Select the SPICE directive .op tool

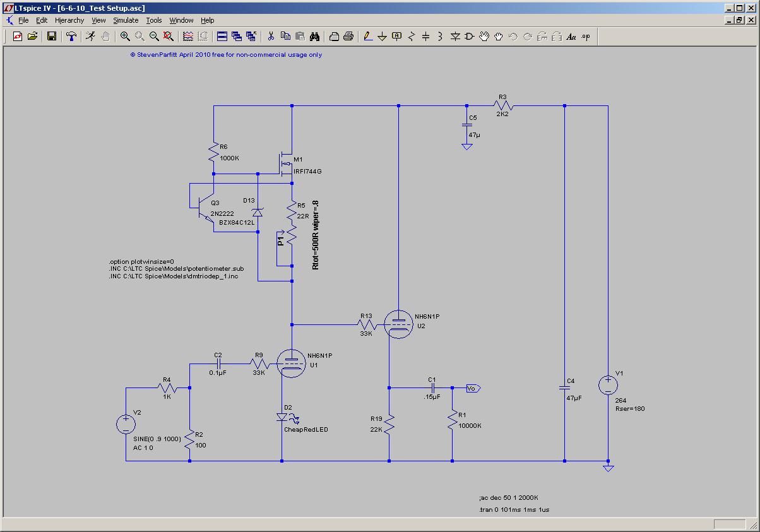pos(586,37)
